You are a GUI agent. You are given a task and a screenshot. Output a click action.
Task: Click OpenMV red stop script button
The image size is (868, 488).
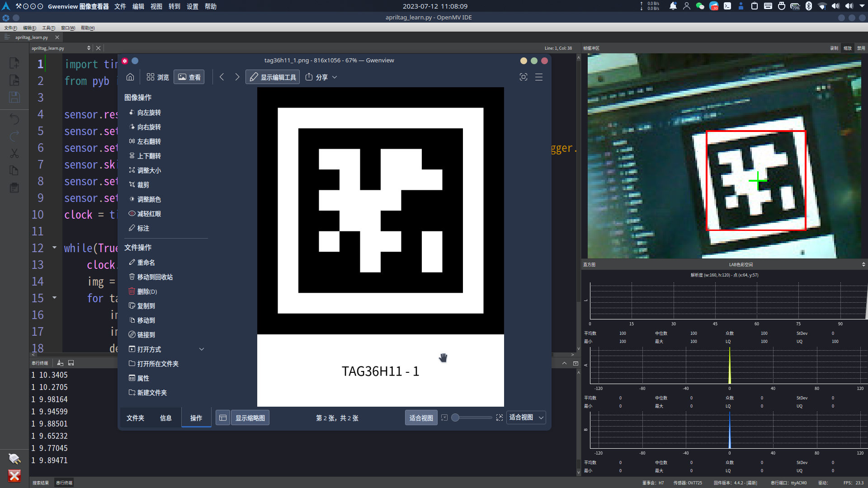(14, 475)
